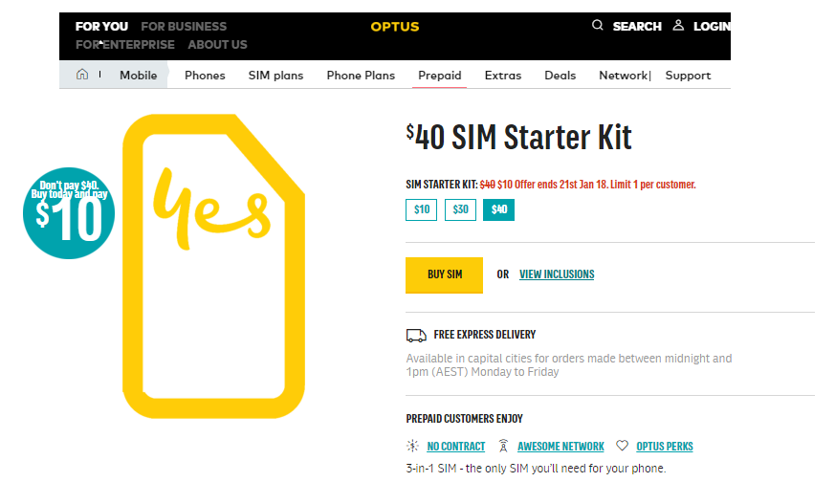Open the SIM plans menu

275,76
